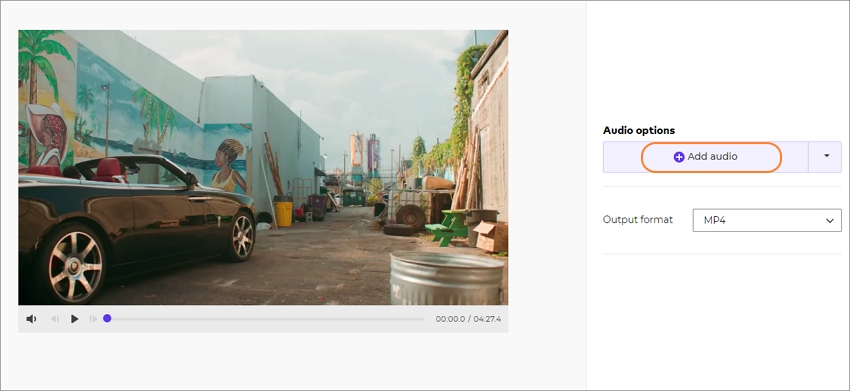Play the video preview
The image size is (850, 391).
point(74,319)
